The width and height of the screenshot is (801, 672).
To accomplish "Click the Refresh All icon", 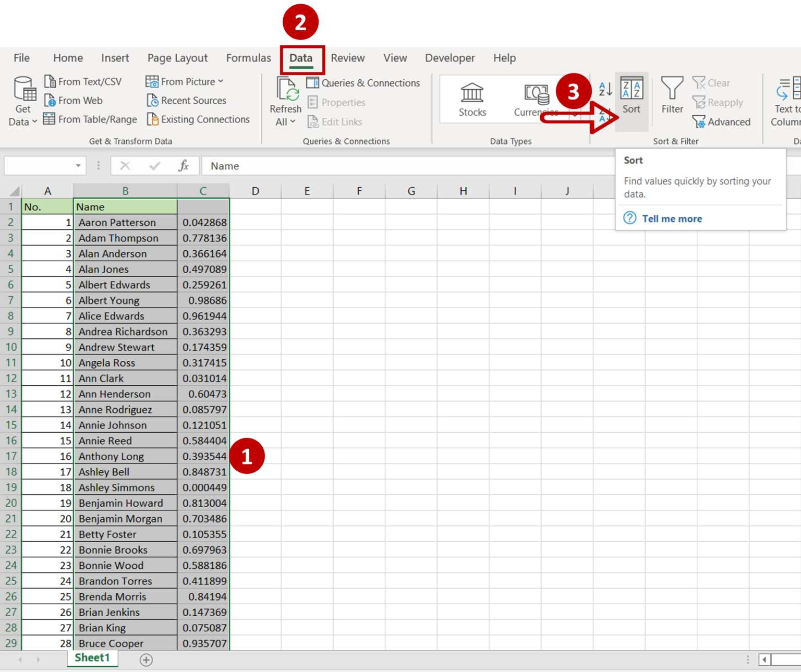I will [287, 89].
